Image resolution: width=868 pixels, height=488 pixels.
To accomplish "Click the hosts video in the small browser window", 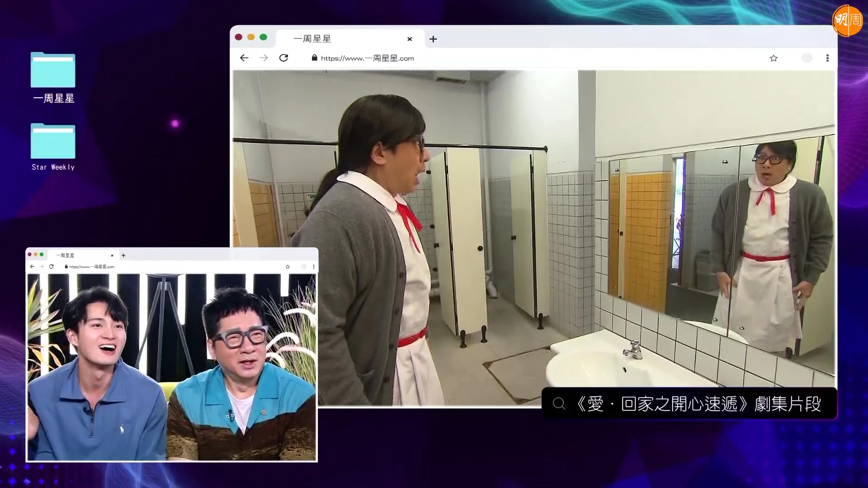I will coord(172,367).
